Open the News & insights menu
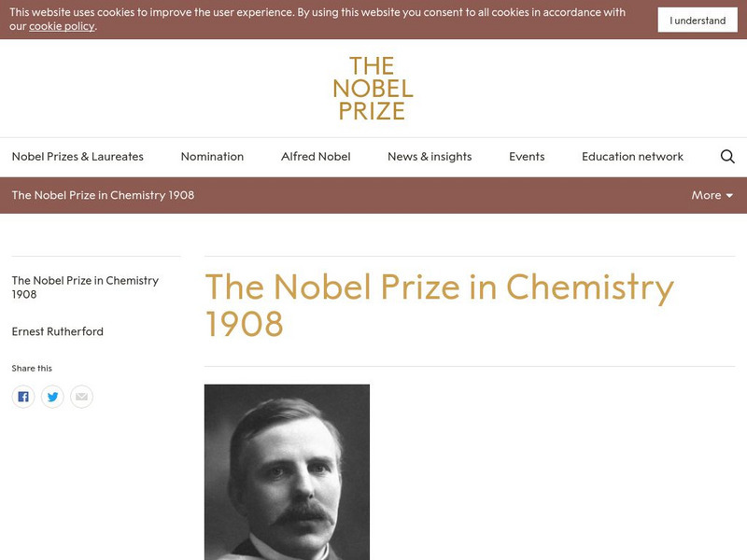 [430, 157]
